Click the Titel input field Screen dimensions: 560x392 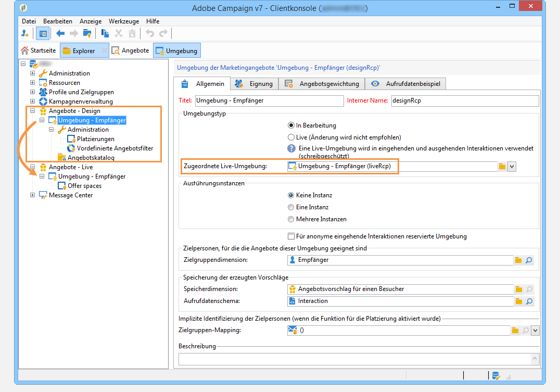(x=269, y=101)
